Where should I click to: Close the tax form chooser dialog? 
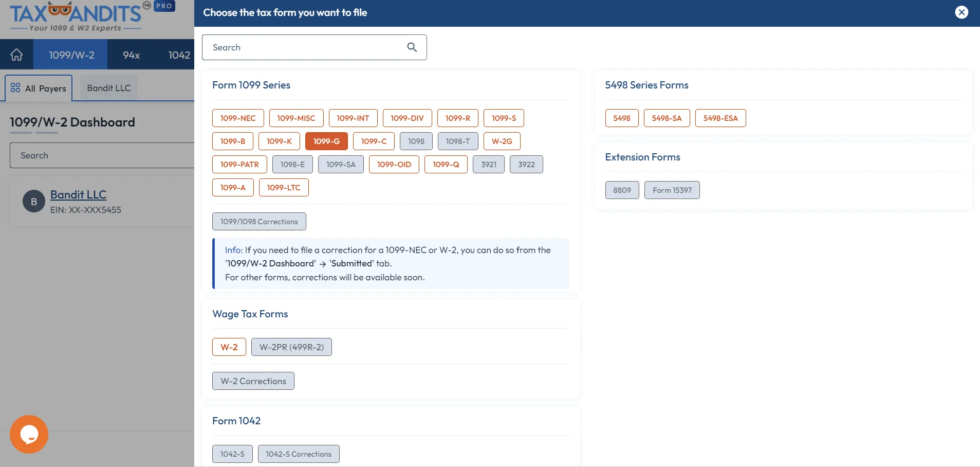961,12
